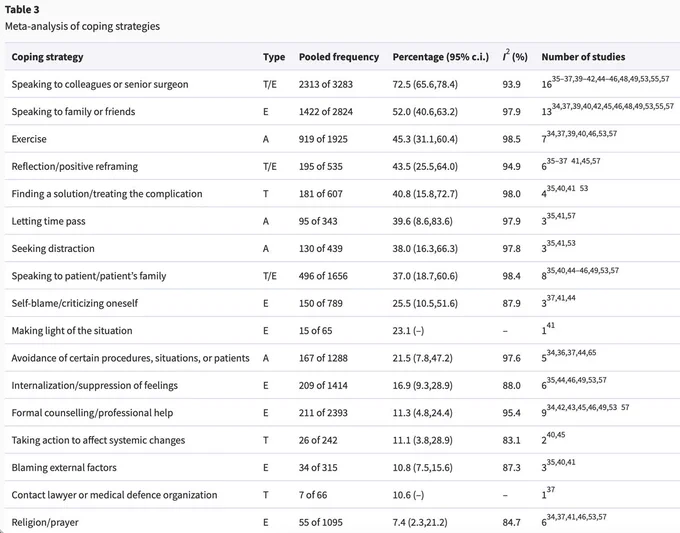Click pooled frequency '181 of 607'
This screenshot has width=680, height=533.
tap(320, 194)
